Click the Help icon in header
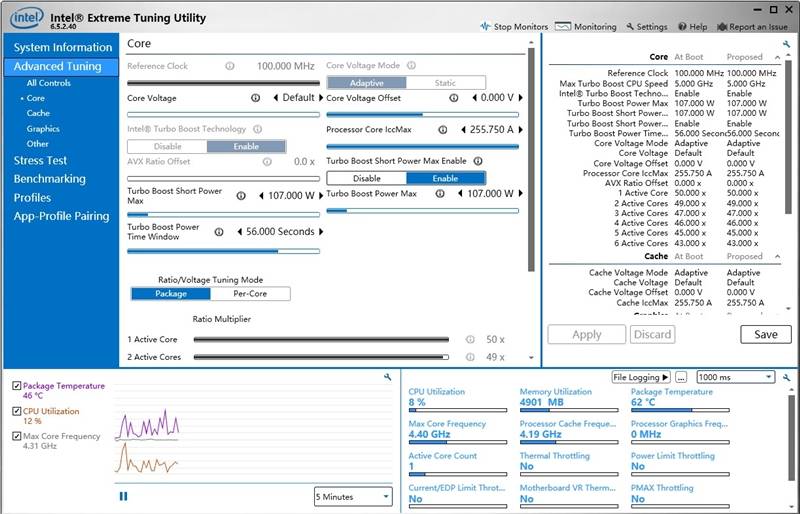 [683, 27]
